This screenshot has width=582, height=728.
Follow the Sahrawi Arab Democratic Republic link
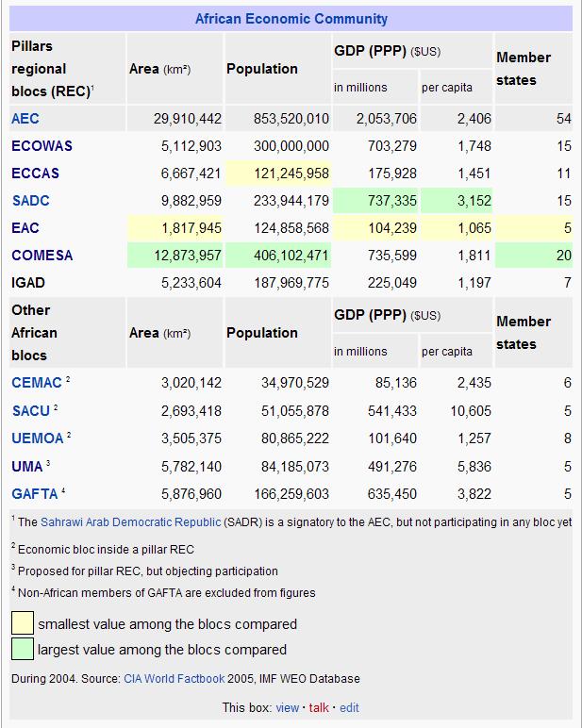(130, 521)
